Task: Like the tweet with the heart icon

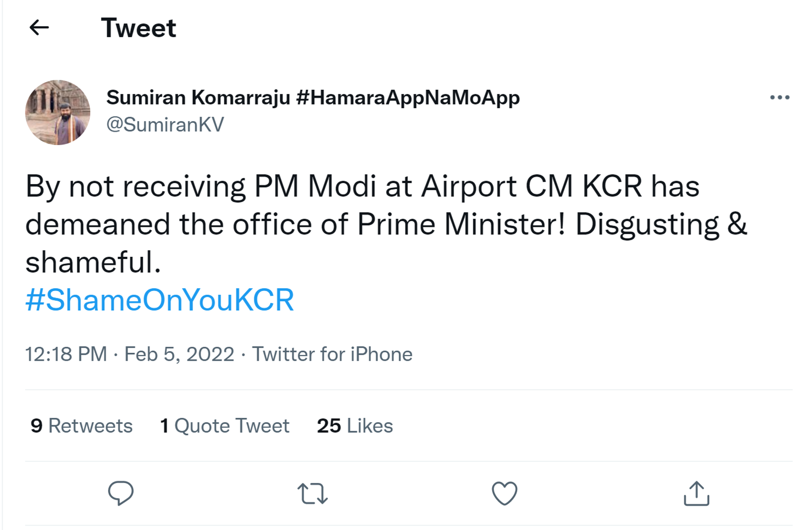Action: point(505,494)
